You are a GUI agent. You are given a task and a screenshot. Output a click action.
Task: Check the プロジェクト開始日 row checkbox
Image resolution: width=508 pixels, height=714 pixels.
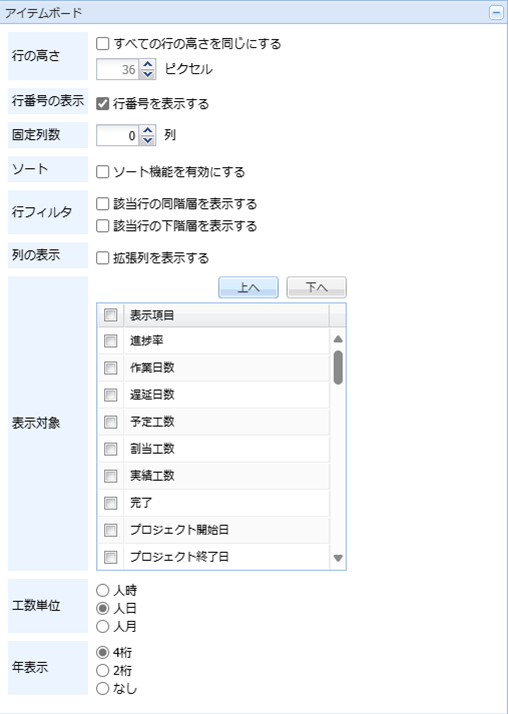pos(111,530)
